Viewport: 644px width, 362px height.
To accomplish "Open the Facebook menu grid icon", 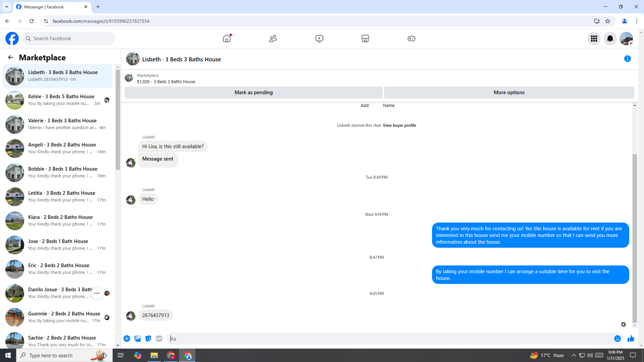I will tap(594, 39).
